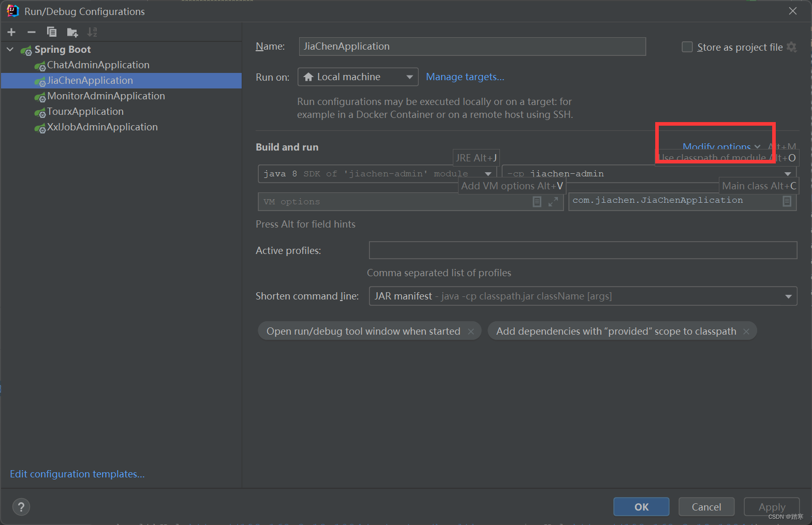
Task: Open the -cp jiachen-admin module dropdown
Action: (x=649, y=174)
